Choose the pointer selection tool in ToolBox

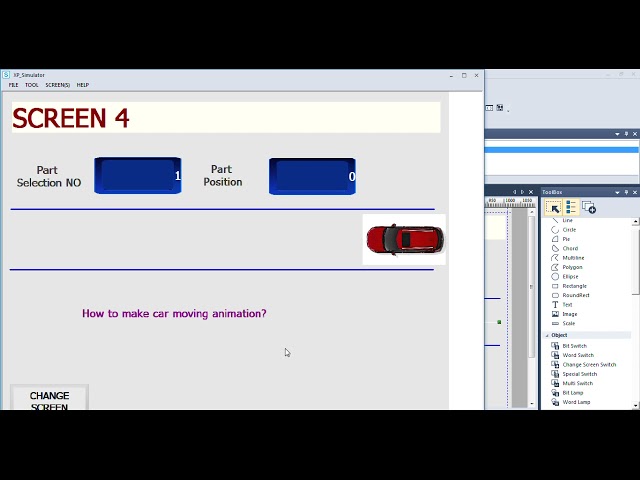point(553,208)
